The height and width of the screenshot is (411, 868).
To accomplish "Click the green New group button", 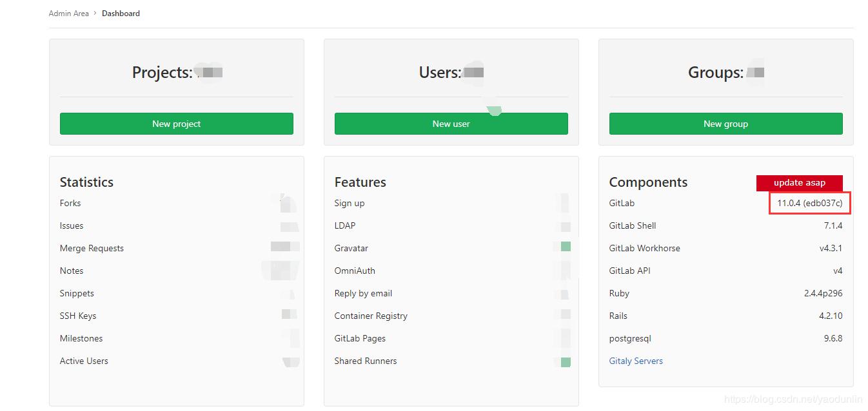I will coord(725,124).
